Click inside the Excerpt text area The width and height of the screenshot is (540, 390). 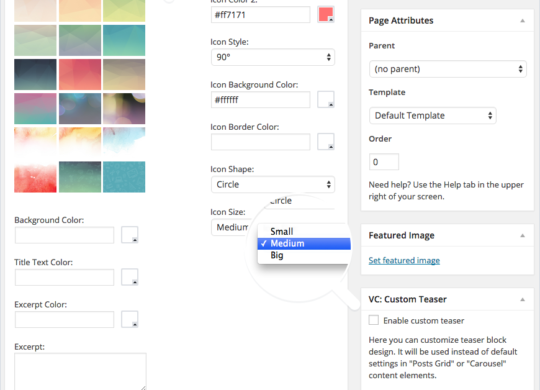(80, 371)
